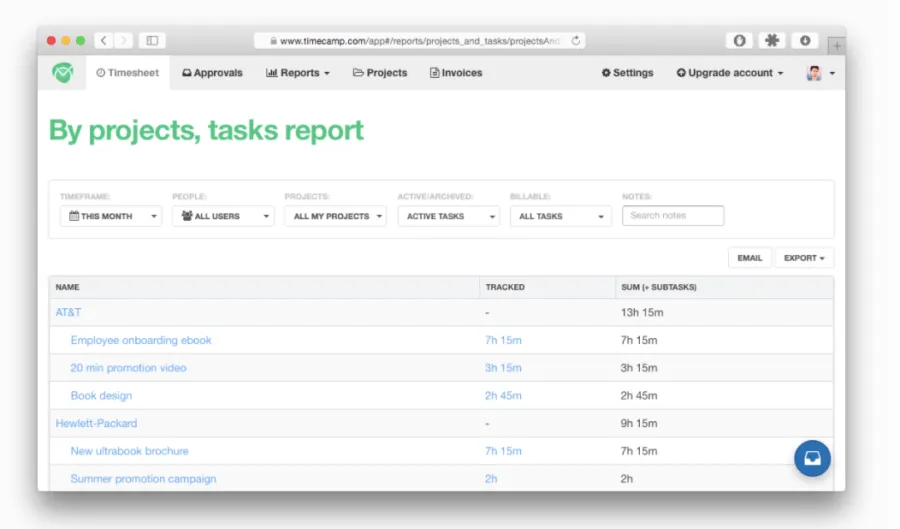The width and height of the screenshot is (900, 529).
Task: Expand the 'All My Projects' dropdown
Action: coord(335,216)
